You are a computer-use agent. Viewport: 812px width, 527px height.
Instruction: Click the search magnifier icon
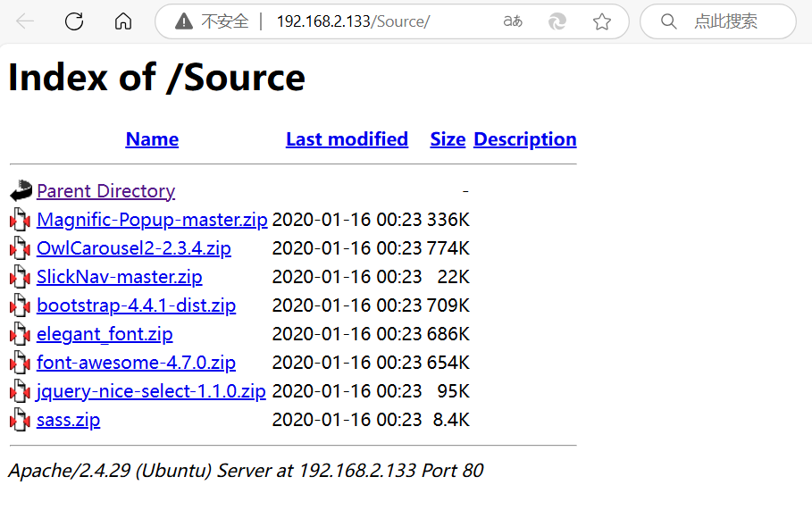click(x=668, y=21)
